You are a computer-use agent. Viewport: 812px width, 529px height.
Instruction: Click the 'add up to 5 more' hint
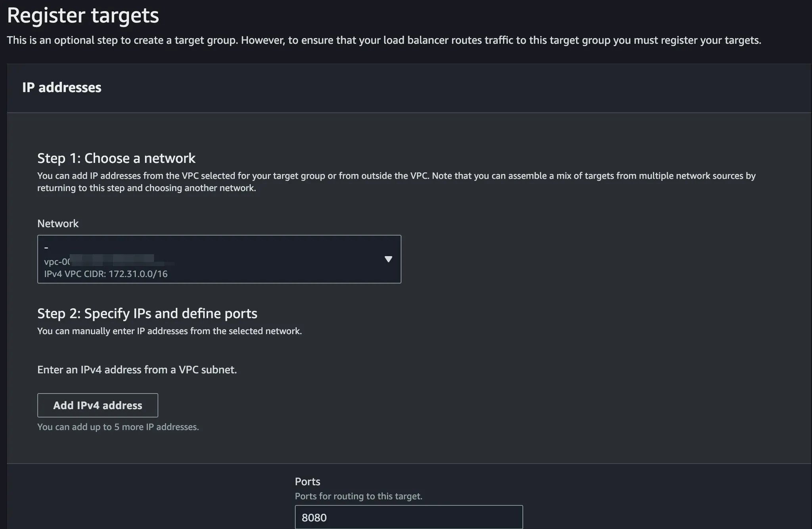[118, 427]
